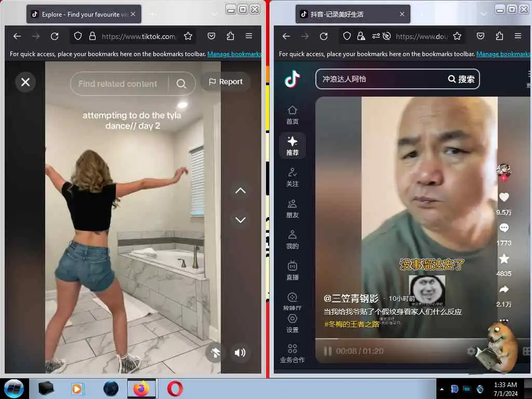
Task: Open 我的 profile in Douyin sidebar
Action: point(292,240)
